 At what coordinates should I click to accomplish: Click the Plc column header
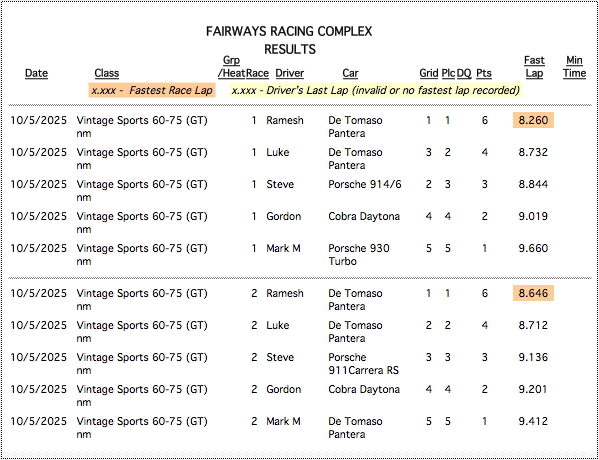[448, 73]
